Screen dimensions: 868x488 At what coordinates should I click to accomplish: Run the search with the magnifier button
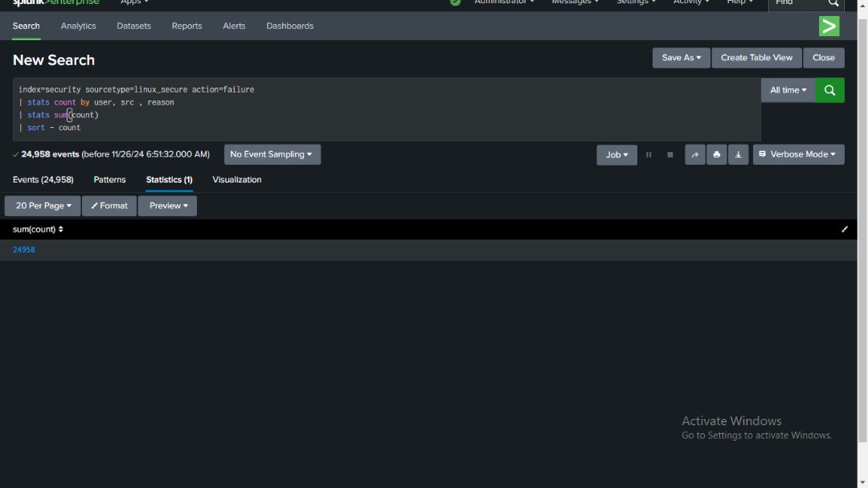tap(829, 90)
